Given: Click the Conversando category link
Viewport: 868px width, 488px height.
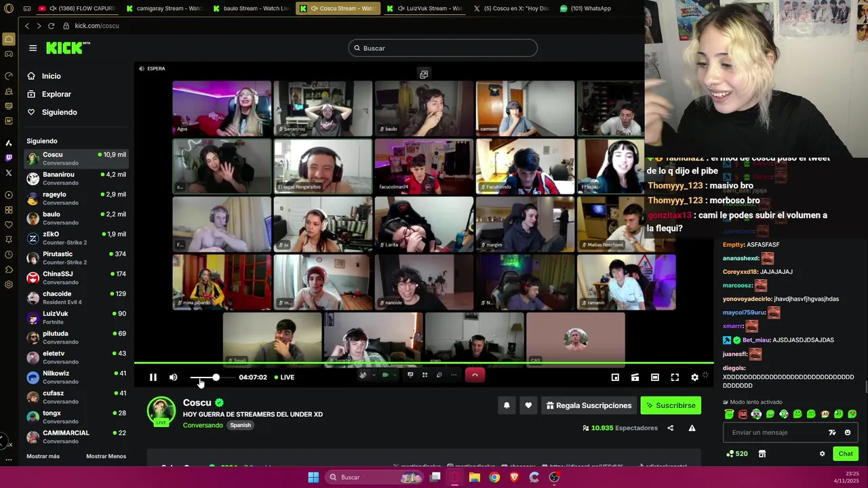Looking at the screenshot, I should (203, 425).
